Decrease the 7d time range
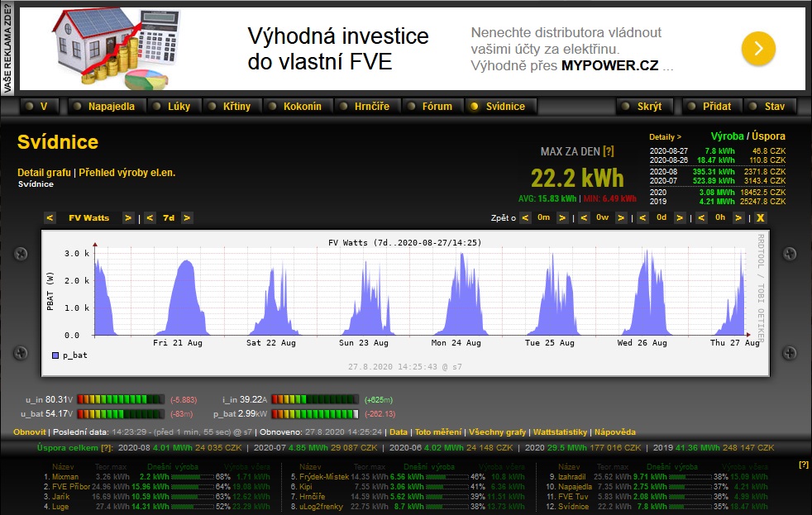Screen dimensions: 812x515 (150, 218)
